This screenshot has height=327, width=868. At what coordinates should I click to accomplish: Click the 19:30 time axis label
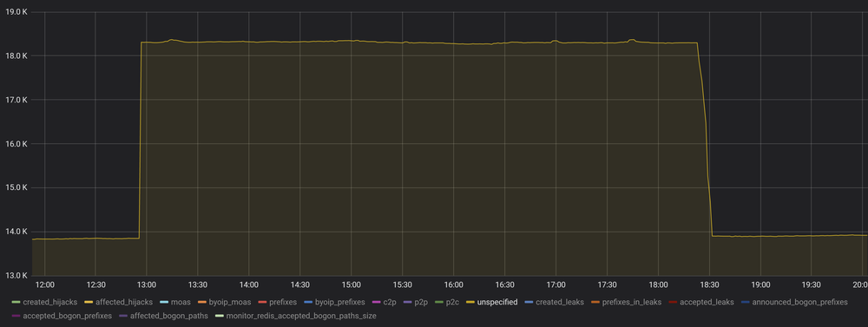(812, 285)
